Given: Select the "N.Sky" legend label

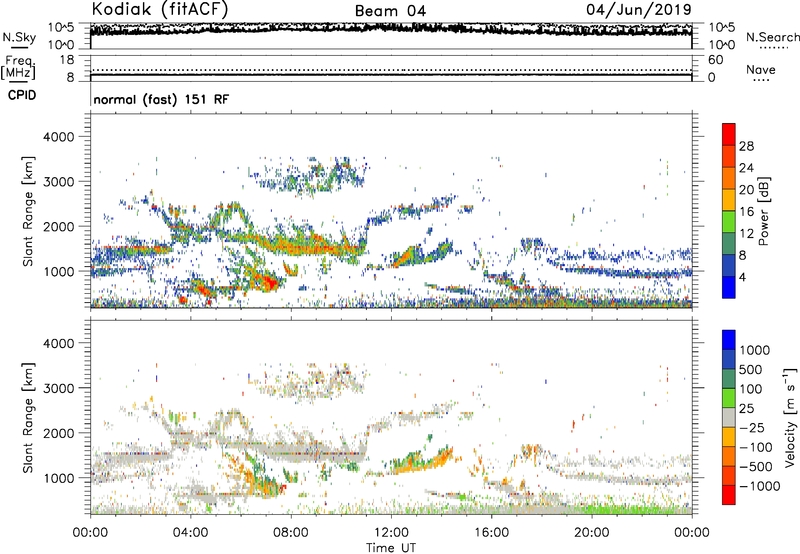Looking at the screenshot, I should coord(19,38).
